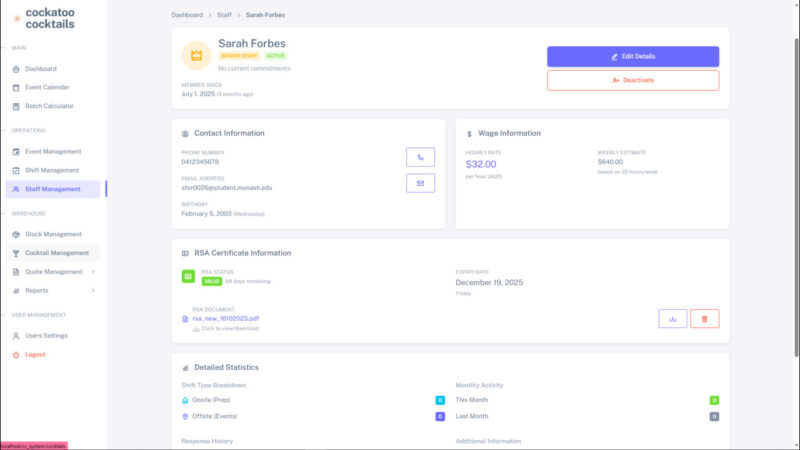
Task: Navigate to Cocktail Management
Action: (x=56, y=253)
